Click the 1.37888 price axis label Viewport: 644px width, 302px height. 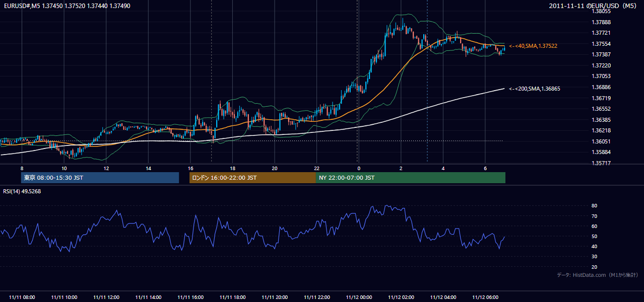(x=601, y=22)
